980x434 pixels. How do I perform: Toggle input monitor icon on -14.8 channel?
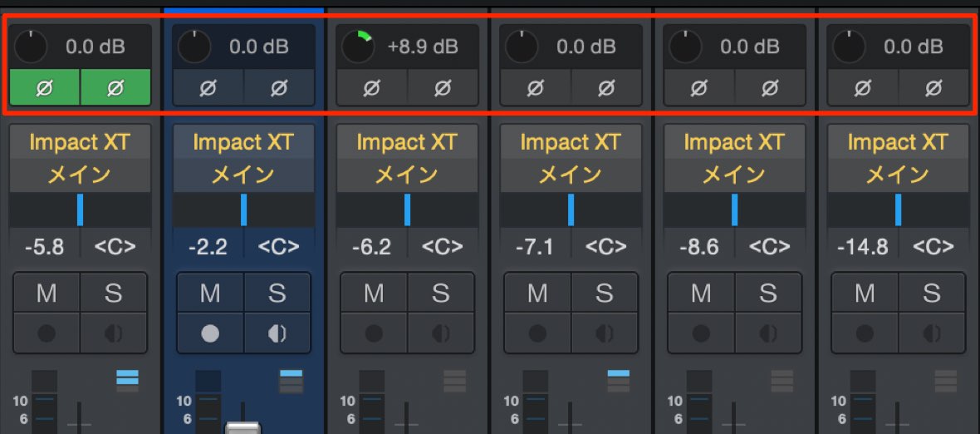click(x=932, y=333)
